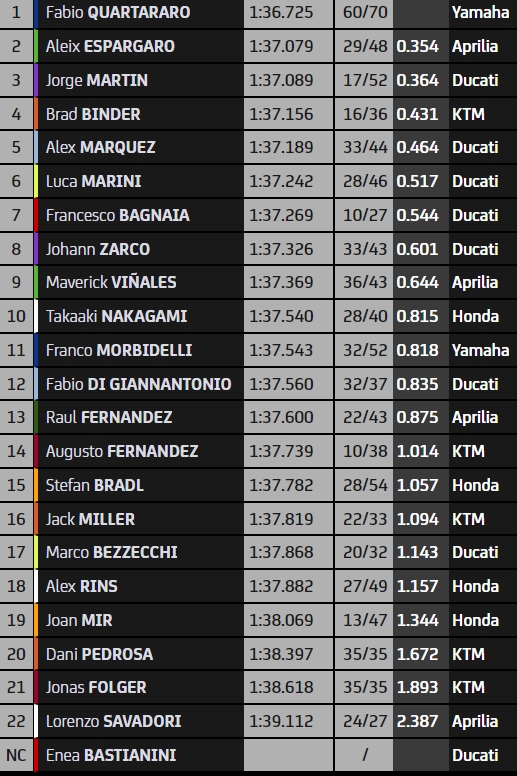The height and width of the screenshot is (776, 517).
Task: Open Jack MILLER rider entry
Action: [x=90, y=519]
